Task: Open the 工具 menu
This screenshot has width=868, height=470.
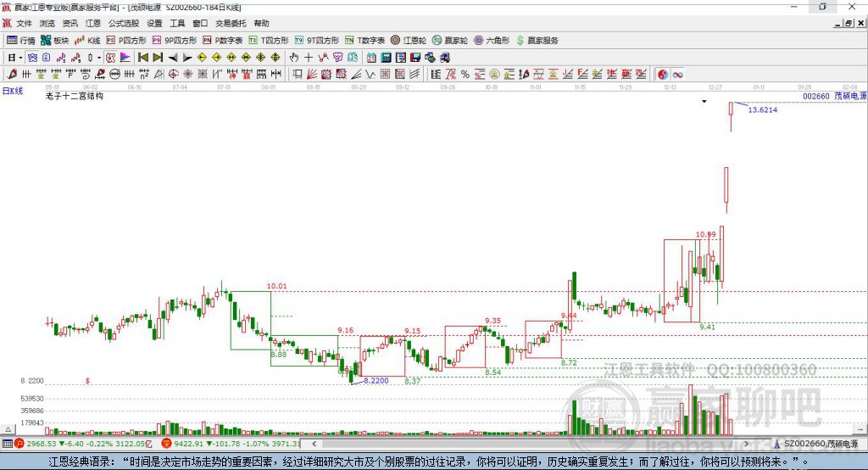Action: 177,23
